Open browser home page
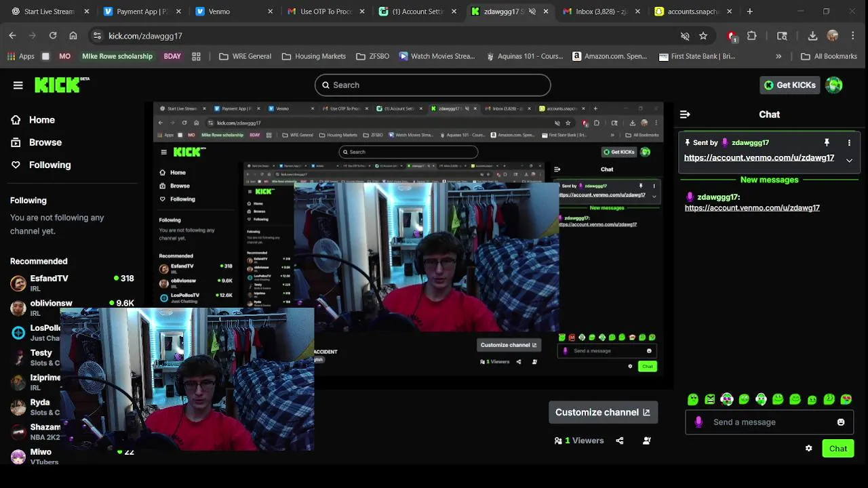Screen dimensions: 868x488 coord(73,36)
